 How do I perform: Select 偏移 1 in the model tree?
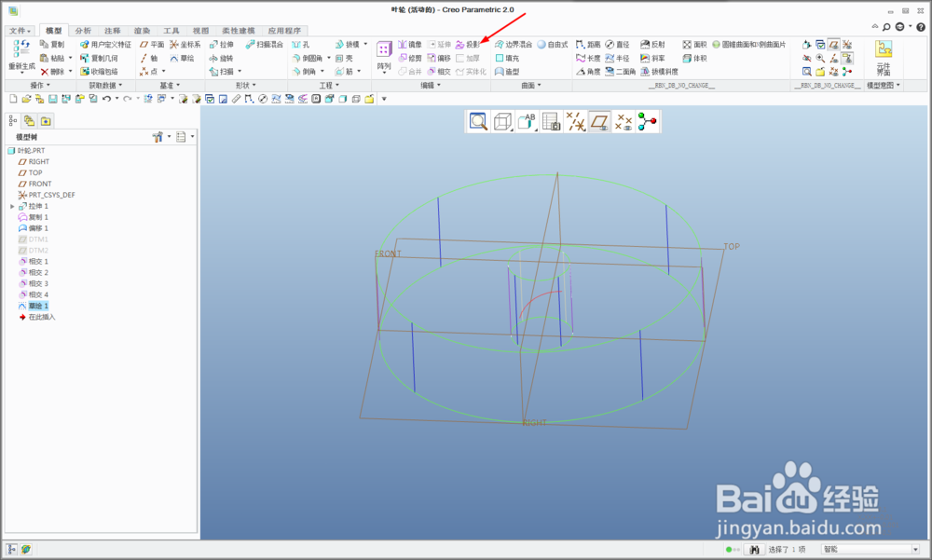34,228
